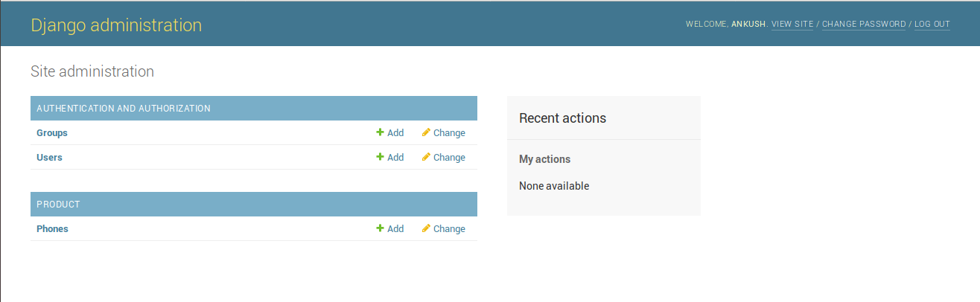
Task: Click Add text link for Groups
Action: click(395, 133)
